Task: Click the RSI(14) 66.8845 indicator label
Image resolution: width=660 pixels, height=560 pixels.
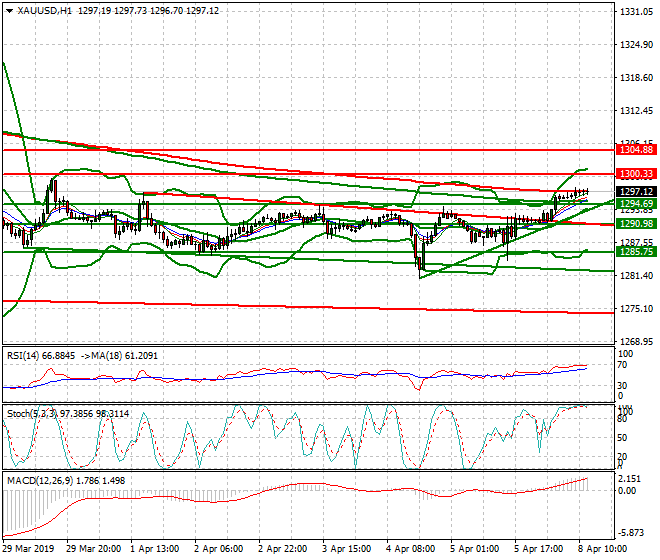Action: (41, 356)
